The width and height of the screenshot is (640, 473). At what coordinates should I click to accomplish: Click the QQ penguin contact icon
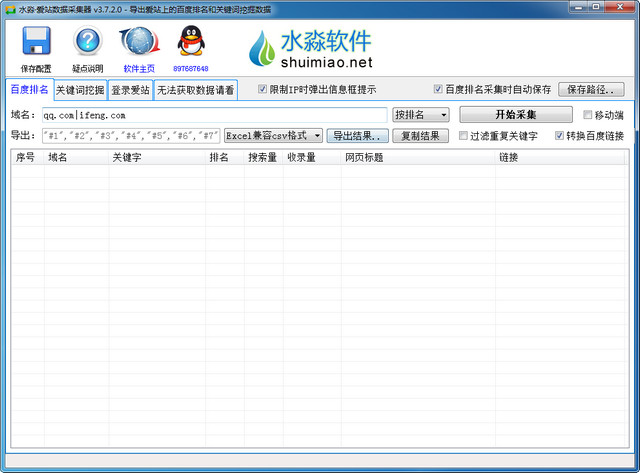click(191, 40)
